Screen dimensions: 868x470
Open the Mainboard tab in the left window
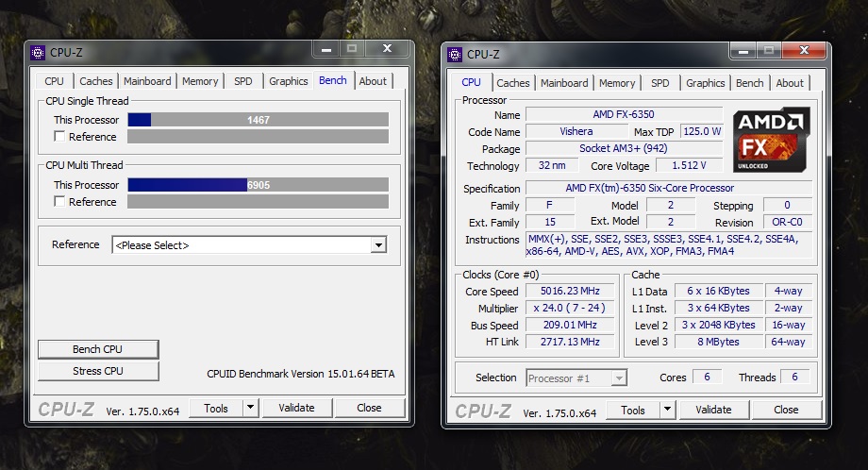pyautogui.click(x=147, y=81)
